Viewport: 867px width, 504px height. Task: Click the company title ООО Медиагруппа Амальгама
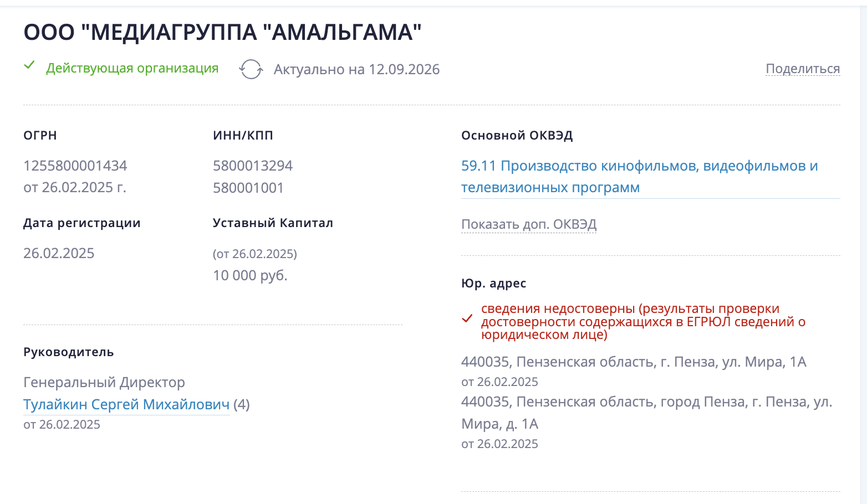(x=223, y=32)
